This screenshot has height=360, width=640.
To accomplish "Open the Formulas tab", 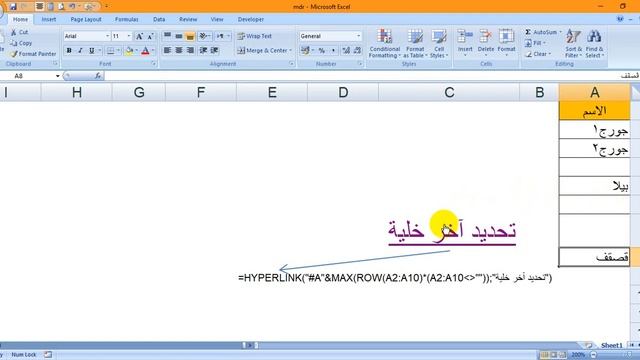I will point(127,19).
